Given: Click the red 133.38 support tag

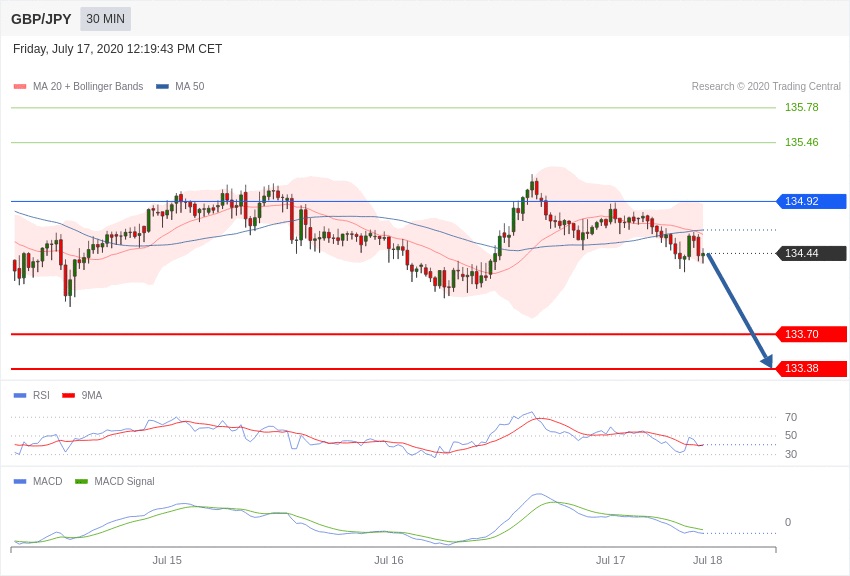Looking at the screenshot, I should tap(811, 368).
